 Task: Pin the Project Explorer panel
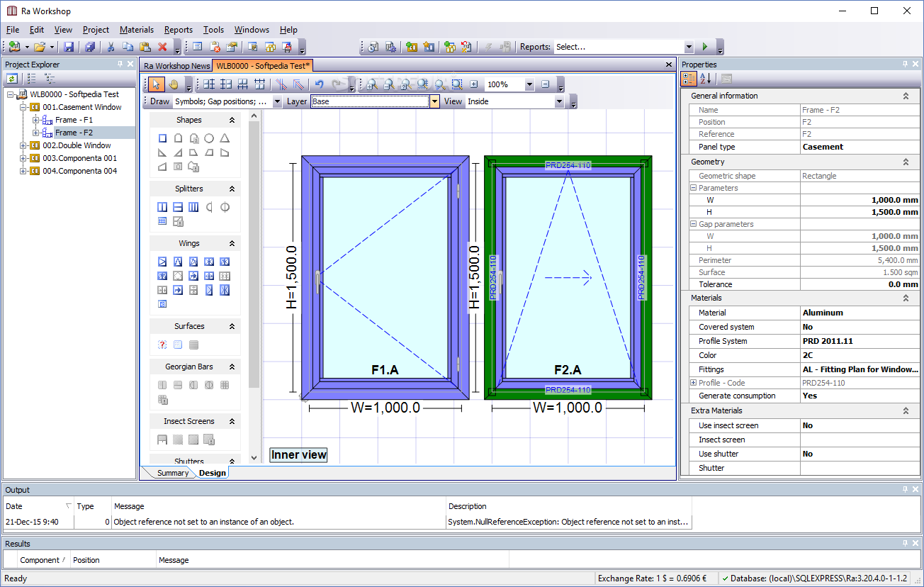click(x=120, y=64)
